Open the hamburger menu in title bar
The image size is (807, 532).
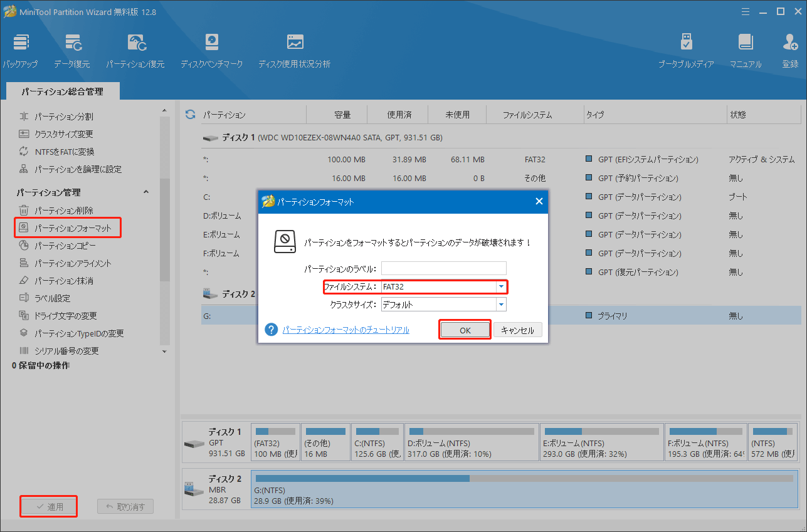pos(746,11)
